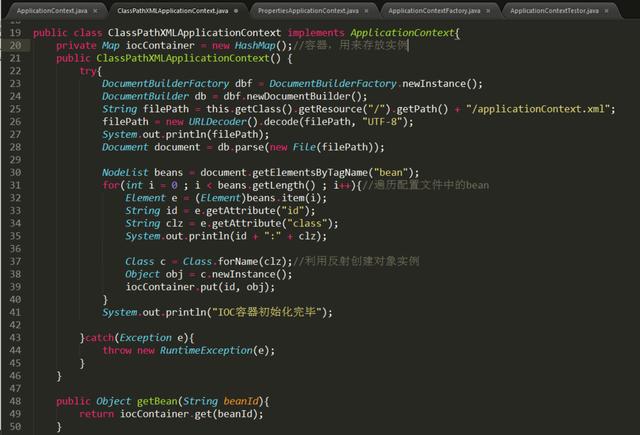Screen dimensions: 640x435
Task: Click 'dbf' variable on line 23
Action: point(244,84)
